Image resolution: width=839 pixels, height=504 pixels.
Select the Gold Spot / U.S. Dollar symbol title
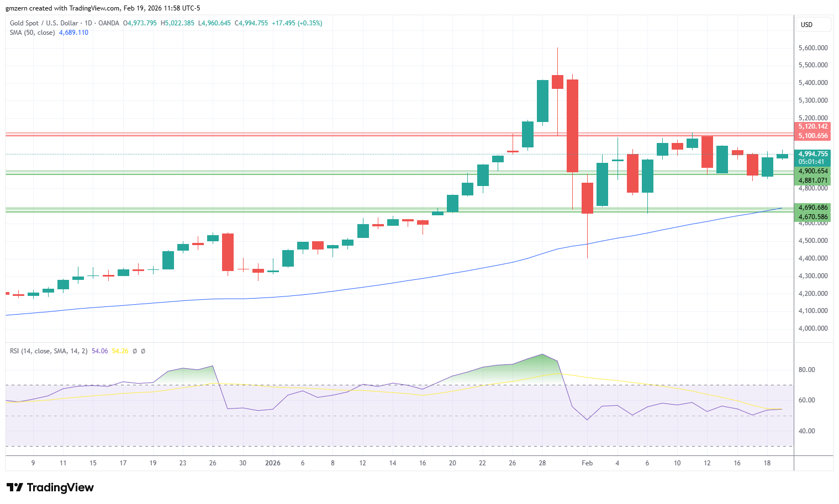(44, 23)
